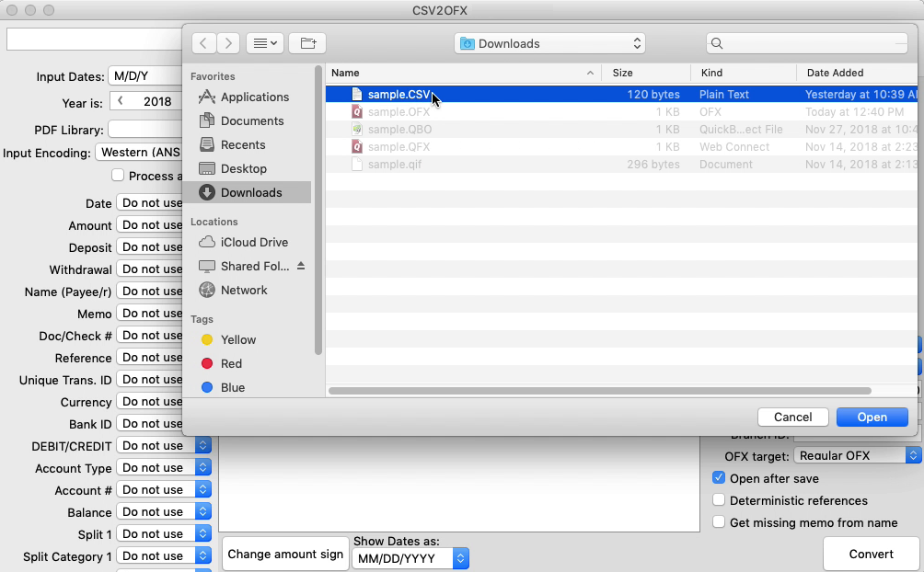Open the Account # mapping dropdown
Image resolution: width=924 pixels, height=572 pixels.
tap(163, 489)
